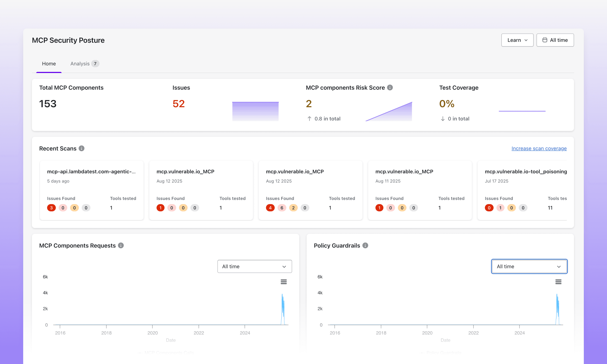
Task: Switch to the Home tab
Action: [x=49, y=64]
